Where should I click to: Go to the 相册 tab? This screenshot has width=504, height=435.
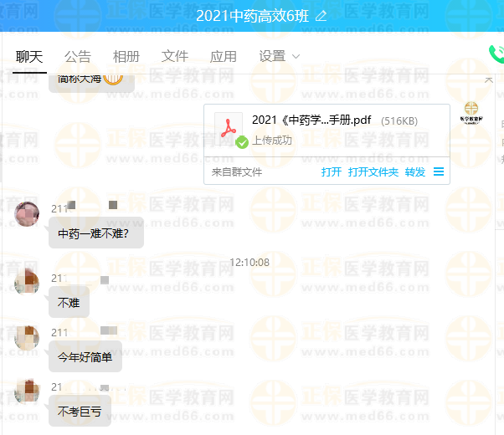pyautogui.click(x=126, y=57)
